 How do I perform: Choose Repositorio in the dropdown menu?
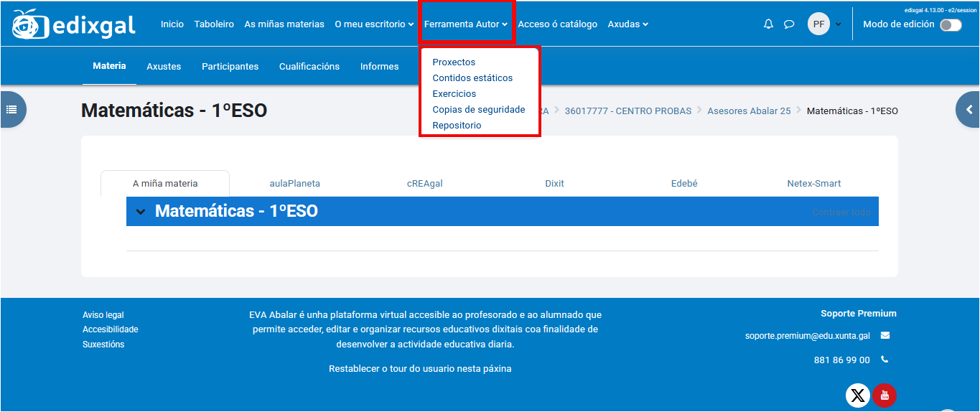(x=457, y=126)
